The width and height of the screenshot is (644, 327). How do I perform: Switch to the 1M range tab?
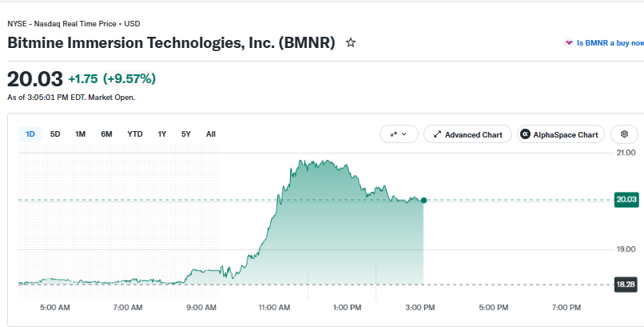click(x=80, y=134)
